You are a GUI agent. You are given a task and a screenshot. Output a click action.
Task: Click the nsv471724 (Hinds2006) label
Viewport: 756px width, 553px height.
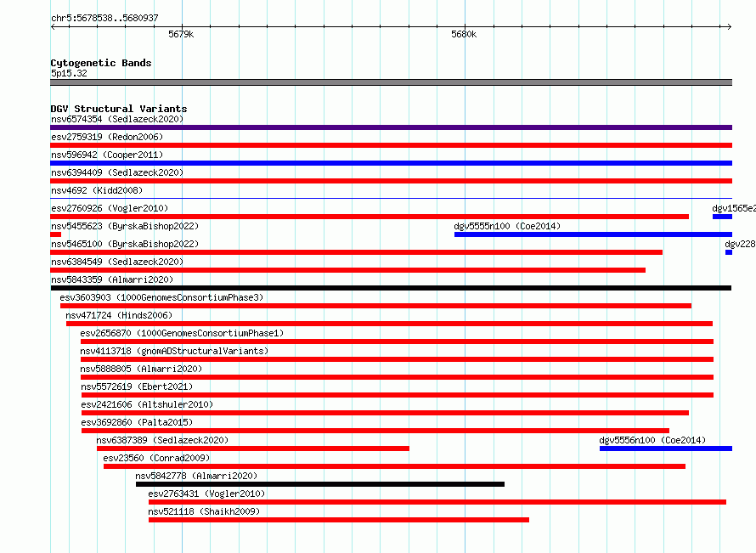[119, 315]
